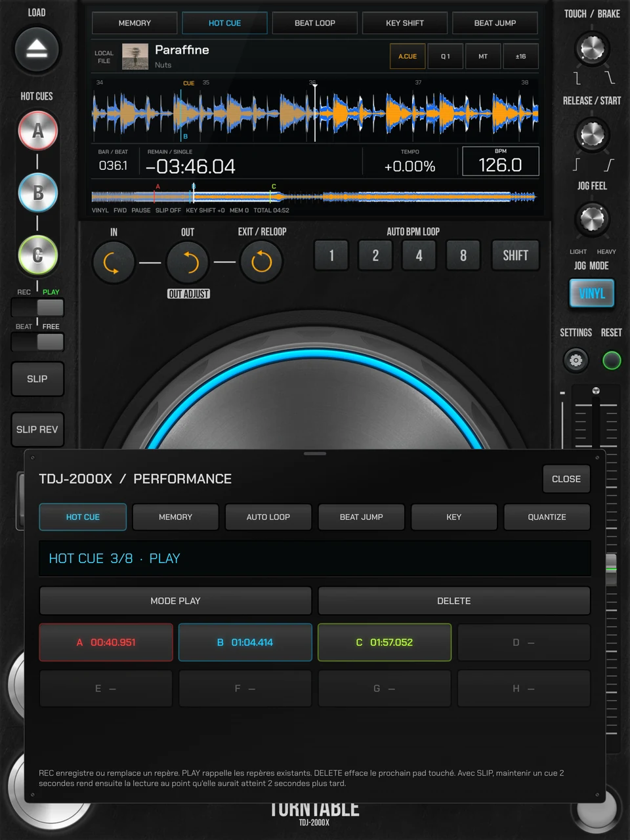Click the DELETE button
The width and height of the screenshot is (630, 840).
click(x=454, y=601)
